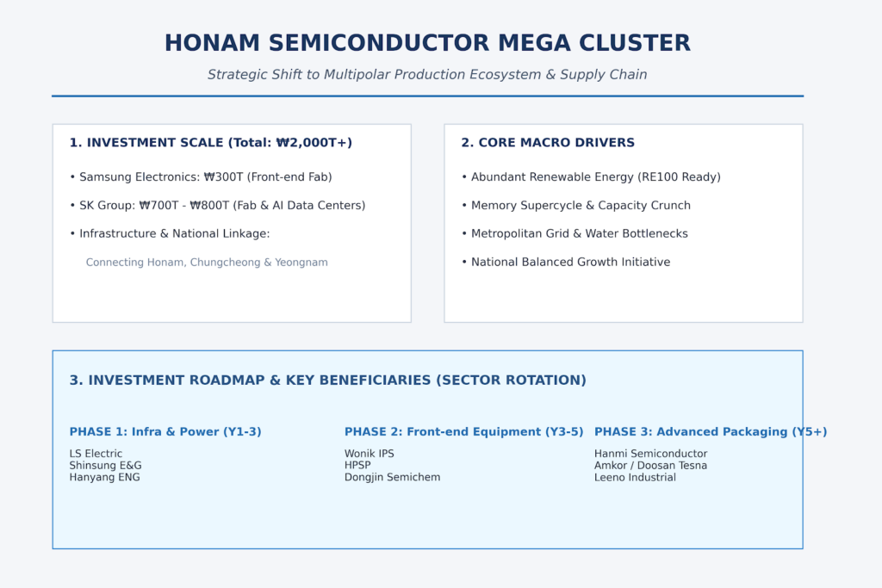The image size is (882, 588).
Task: Click LS Electric in Phase 1 list
Action: click(96, 454)
